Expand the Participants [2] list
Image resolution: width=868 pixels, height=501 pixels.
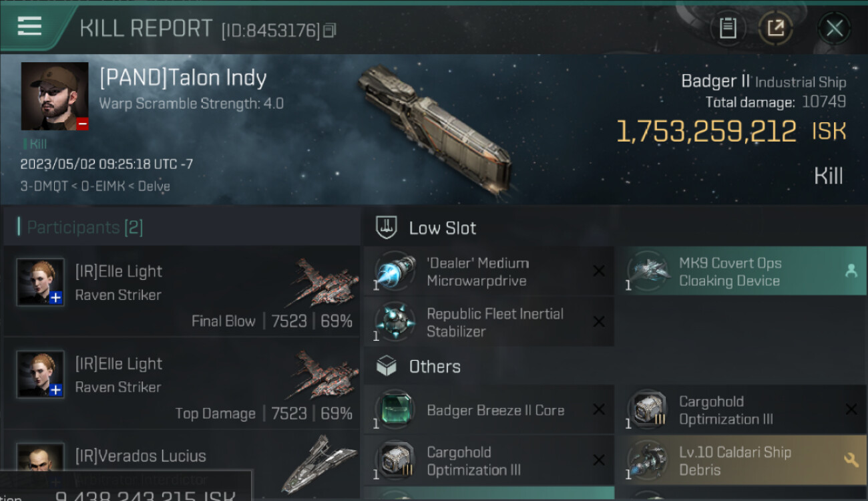pos(85,228)
